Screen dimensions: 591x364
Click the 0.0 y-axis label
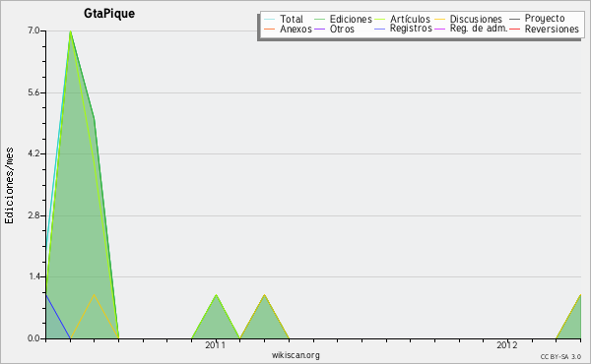pyautogui.click(x=33, y=338)
